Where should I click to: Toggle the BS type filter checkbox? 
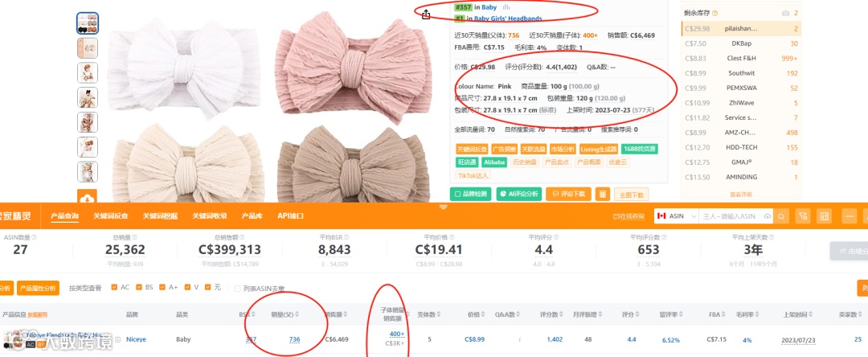pos(138,287)
